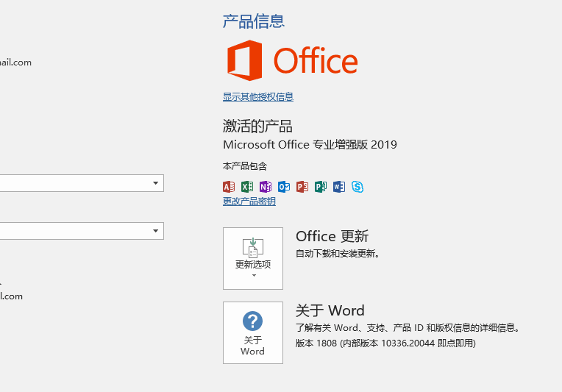Image resolution: width=562 pixels, height=392 pixels.
Task: Click the 产品信息 heading
Action: [254, 21]
